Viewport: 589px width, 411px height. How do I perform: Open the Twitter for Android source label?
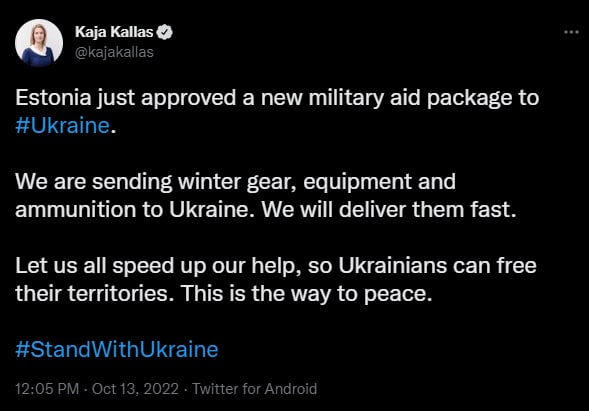[255, 389]
